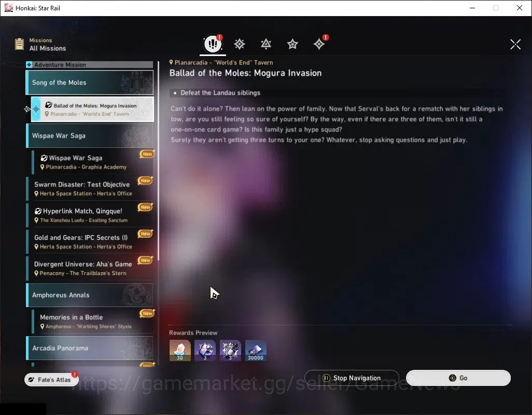This screenshot has width=532, height=415.
Task: Open the last mission tab with red alert
Action: (x=319, y=44)
